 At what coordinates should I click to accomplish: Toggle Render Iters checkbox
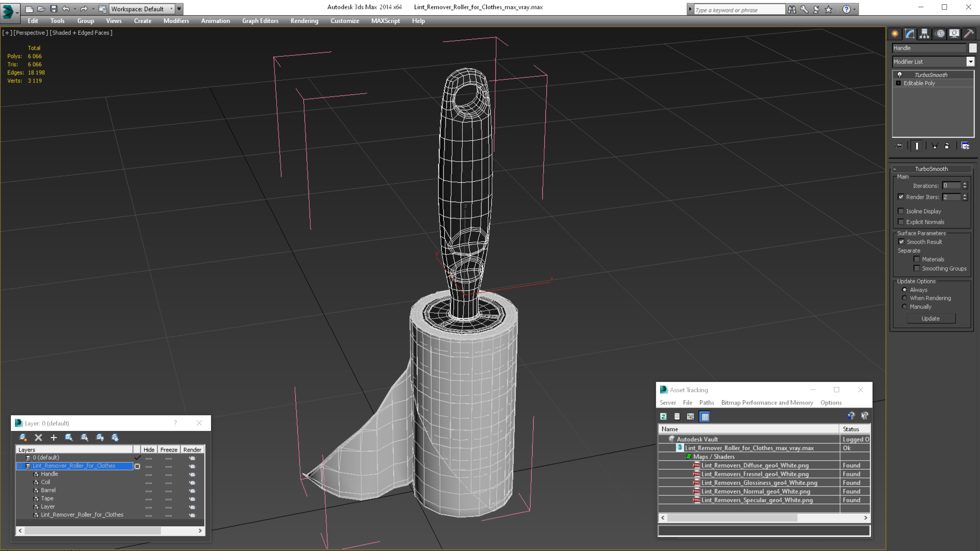[x=900, y=197]
